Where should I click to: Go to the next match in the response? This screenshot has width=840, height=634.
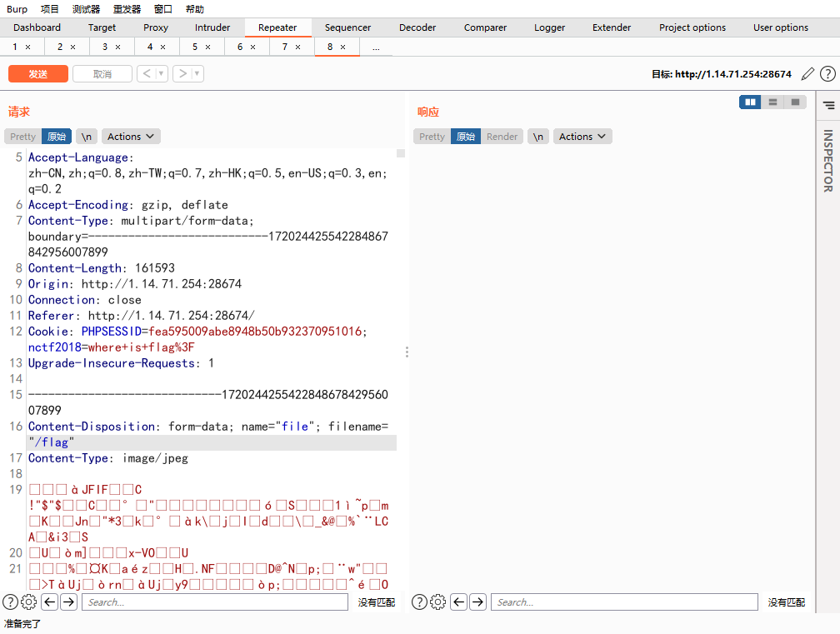(x=477, y=602)
